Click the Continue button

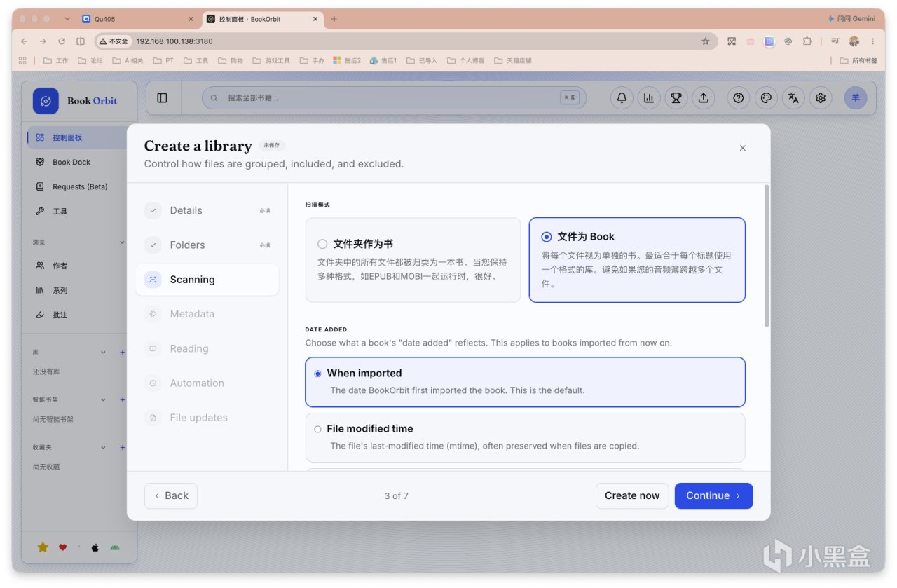point(713,495)
